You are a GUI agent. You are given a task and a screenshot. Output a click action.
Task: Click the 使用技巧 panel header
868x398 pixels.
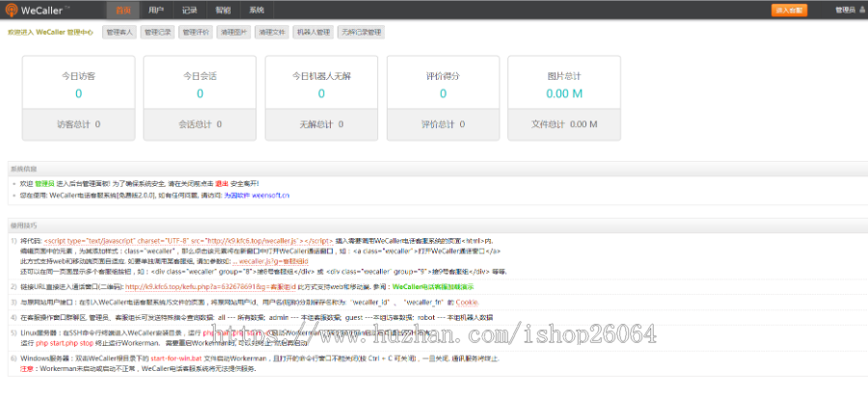438,225
